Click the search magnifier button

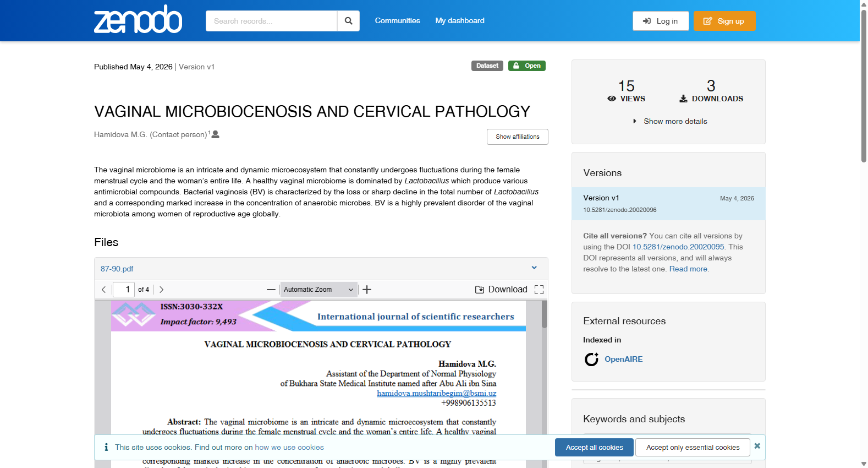click(x=348, y=21)
